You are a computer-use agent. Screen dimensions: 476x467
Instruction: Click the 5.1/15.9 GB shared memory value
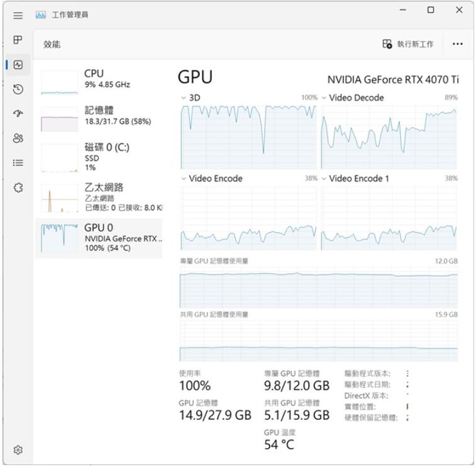[297, 415]
